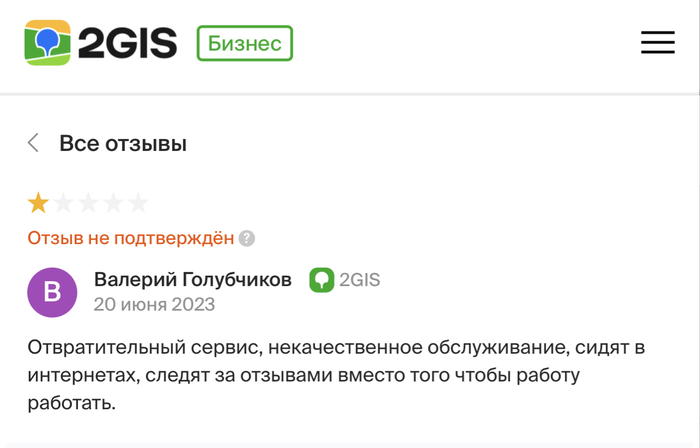Click the Все отзывы heading
Image resolution: width=700 pixels, height=448 pixels.
pyautogui.click(x=123, y=143)
